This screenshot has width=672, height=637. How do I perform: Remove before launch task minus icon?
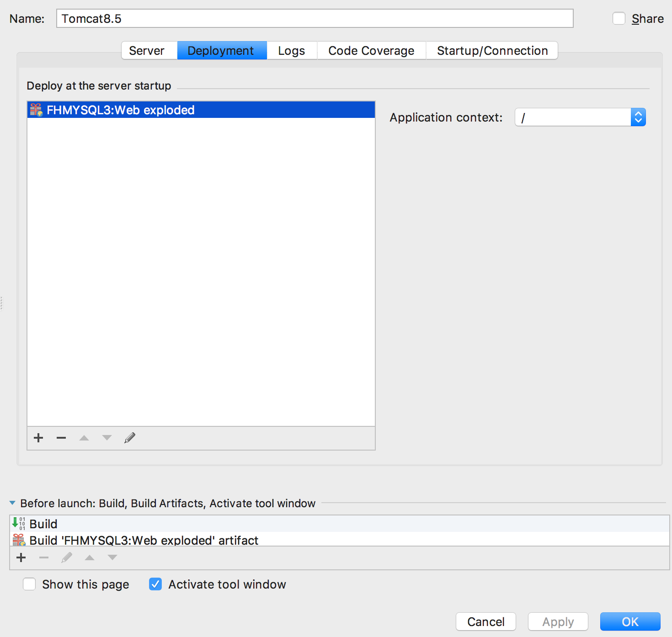(x=44, y=557)
